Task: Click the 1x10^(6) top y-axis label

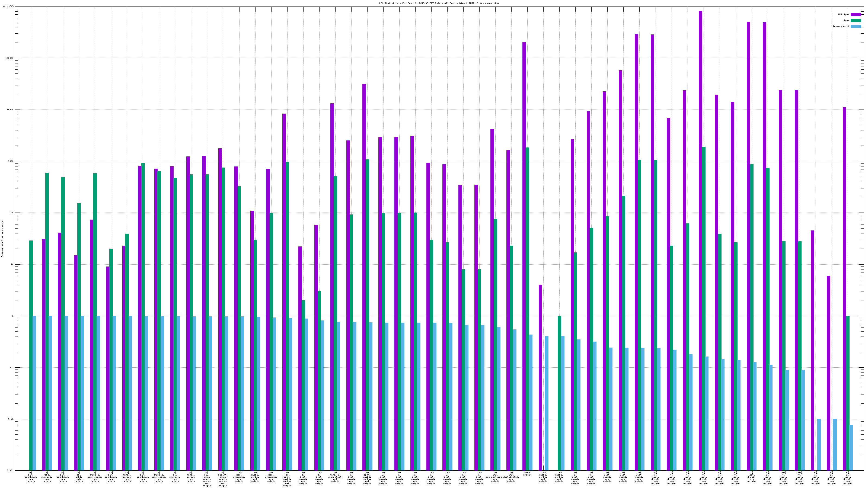Action: [x=8, y=7]
